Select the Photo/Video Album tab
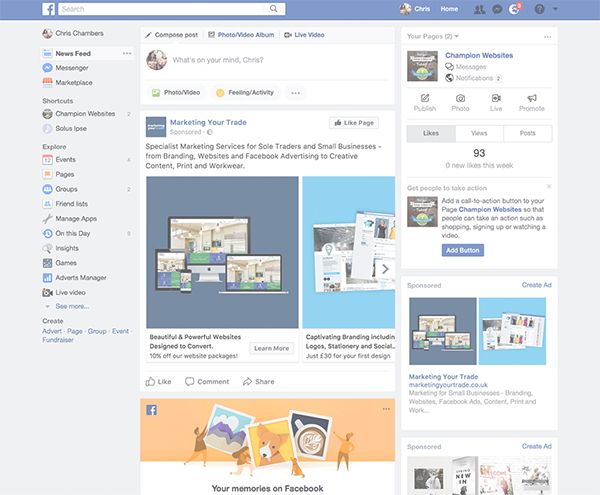The width and height of the screenshot is (600, 495). 241,35
